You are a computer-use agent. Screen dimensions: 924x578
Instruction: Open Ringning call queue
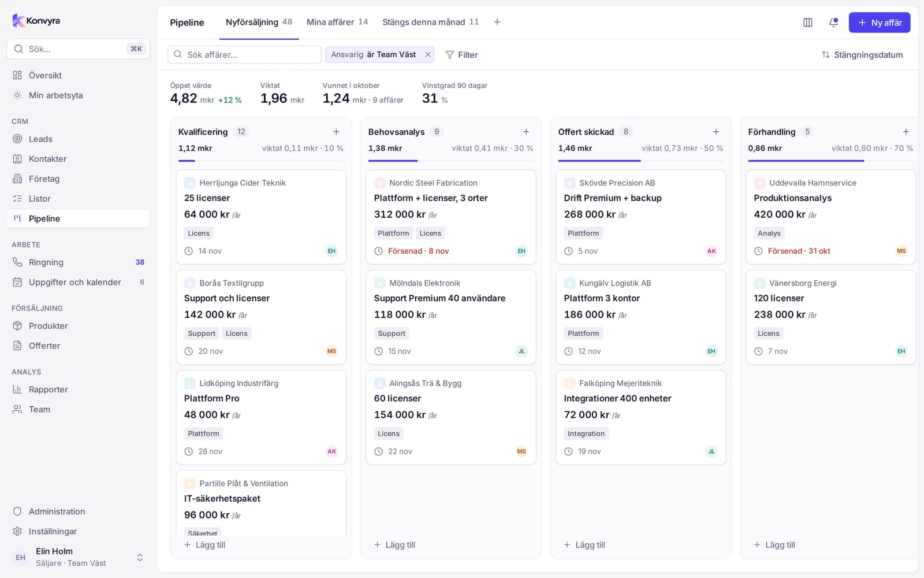pyautogui.click(x=78, y=262)
